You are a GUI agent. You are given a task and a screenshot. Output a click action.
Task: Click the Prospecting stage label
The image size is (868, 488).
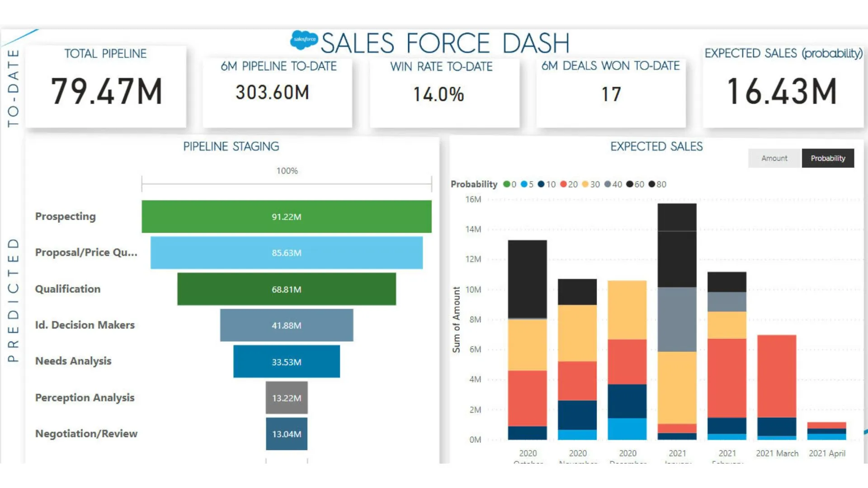(66, 216)
